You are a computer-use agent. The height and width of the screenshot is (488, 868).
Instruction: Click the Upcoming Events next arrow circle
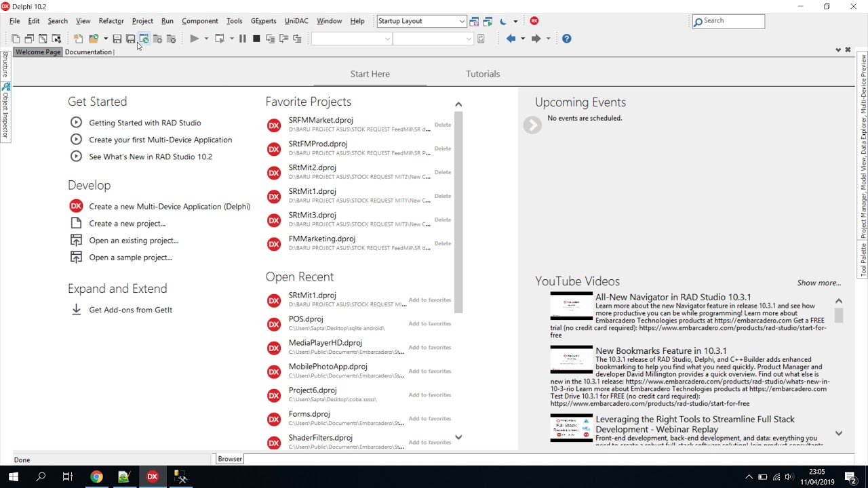[x=532, y=125]
